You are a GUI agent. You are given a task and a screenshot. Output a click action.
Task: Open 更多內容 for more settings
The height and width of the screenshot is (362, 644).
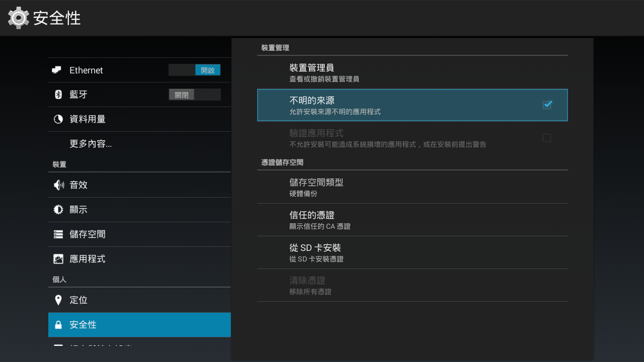[91, 143]
